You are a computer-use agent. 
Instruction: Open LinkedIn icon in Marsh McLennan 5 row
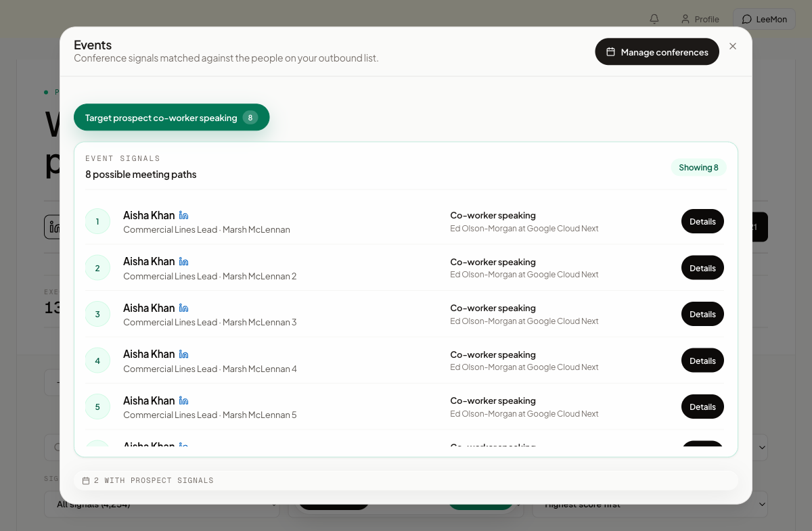pyautogui.click(x=183, y=400)
